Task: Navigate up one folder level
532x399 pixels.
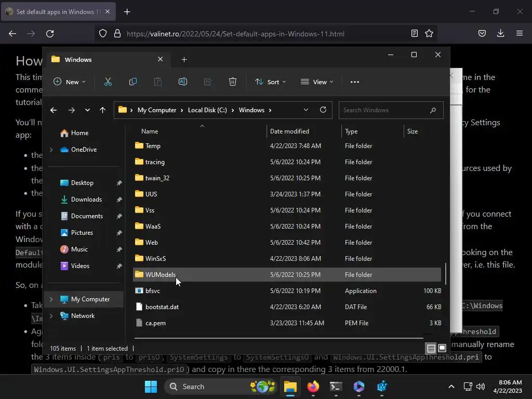Action: [x=102, y=110]
